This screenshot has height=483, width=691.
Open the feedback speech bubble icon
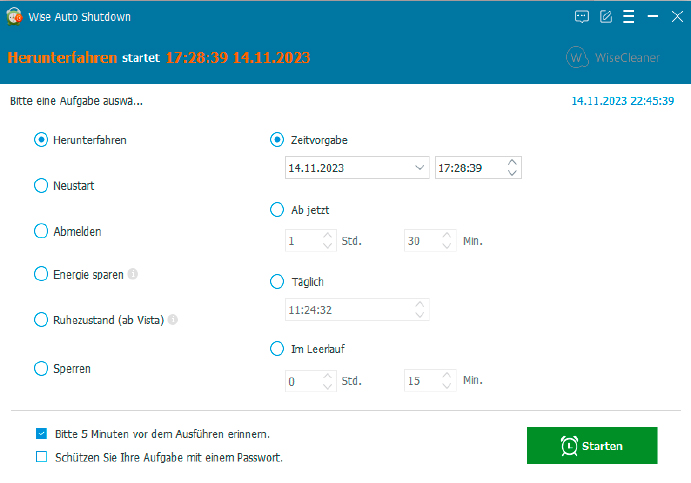[582, 17]
